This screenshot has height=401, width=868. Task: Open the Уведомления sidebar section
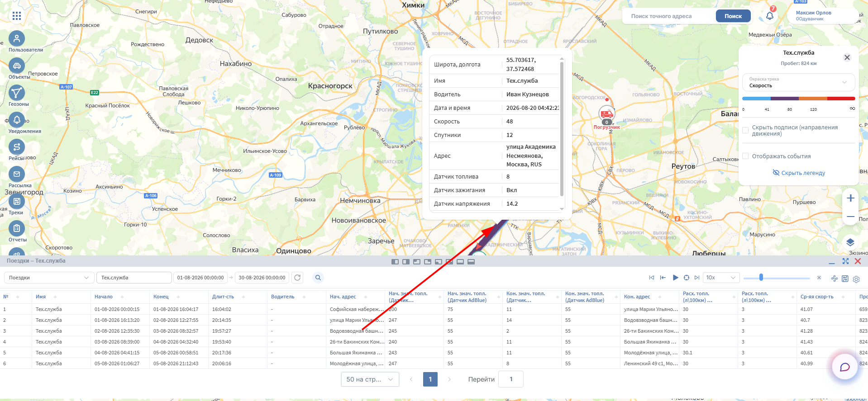17,120
